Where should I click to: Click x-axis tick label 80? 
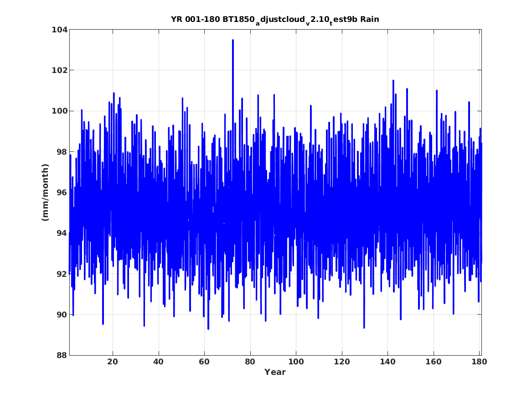[x=250, y=362]
